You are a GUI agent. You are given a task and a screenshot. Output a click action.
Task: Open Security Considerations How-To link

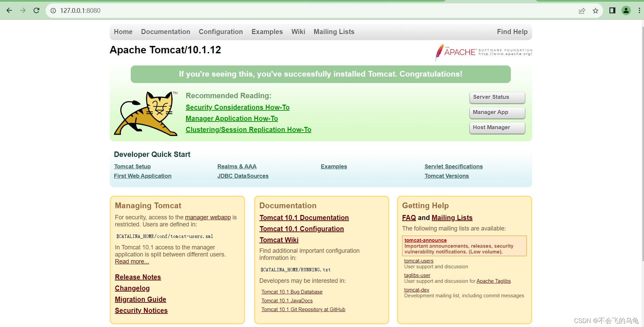pyautogui.click(x=238, y=107)
